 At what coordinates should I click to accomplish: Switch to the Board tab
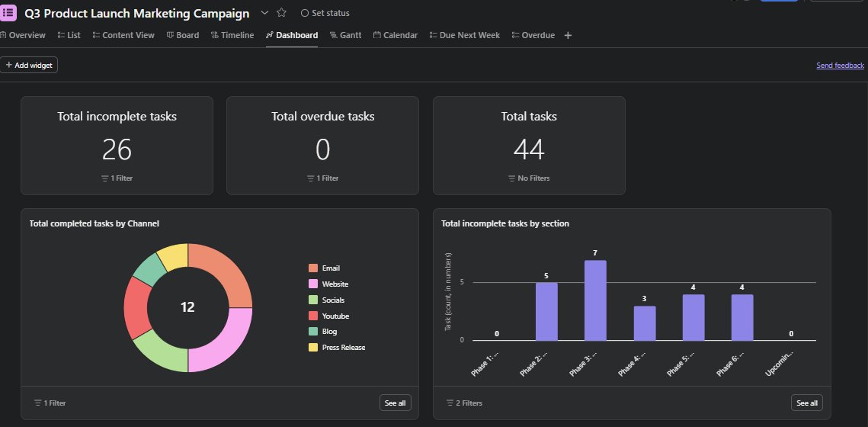[183, 35]
